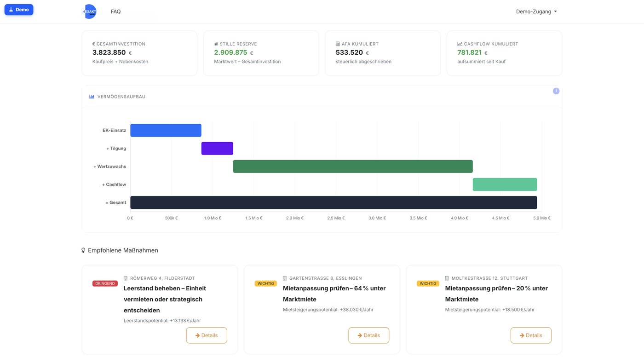
Task: Open Details for Römerweg 4 Filderstadt
Action: (207, 335)
